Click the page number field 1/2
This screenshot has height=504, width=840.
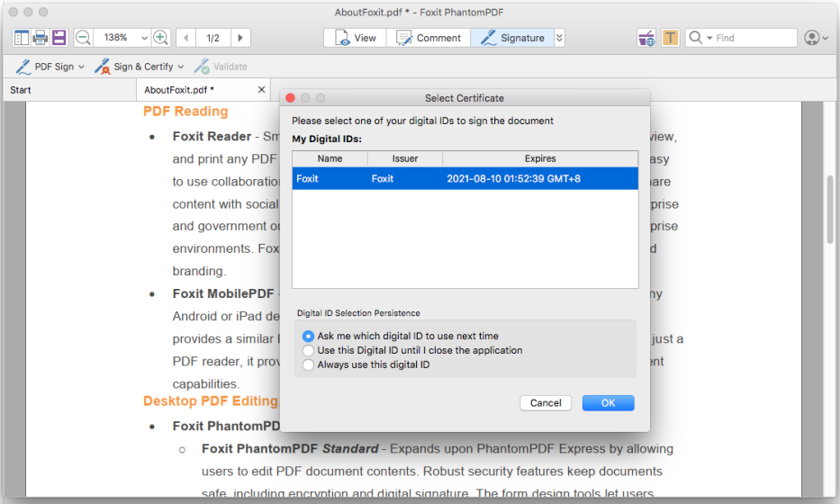click(213, 38)
